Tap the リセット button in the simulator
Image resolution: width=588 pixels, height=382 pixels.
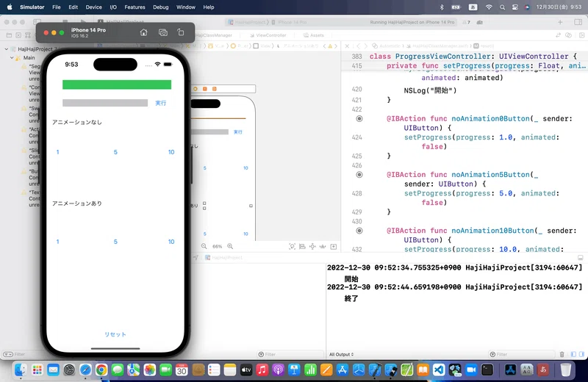115,334
